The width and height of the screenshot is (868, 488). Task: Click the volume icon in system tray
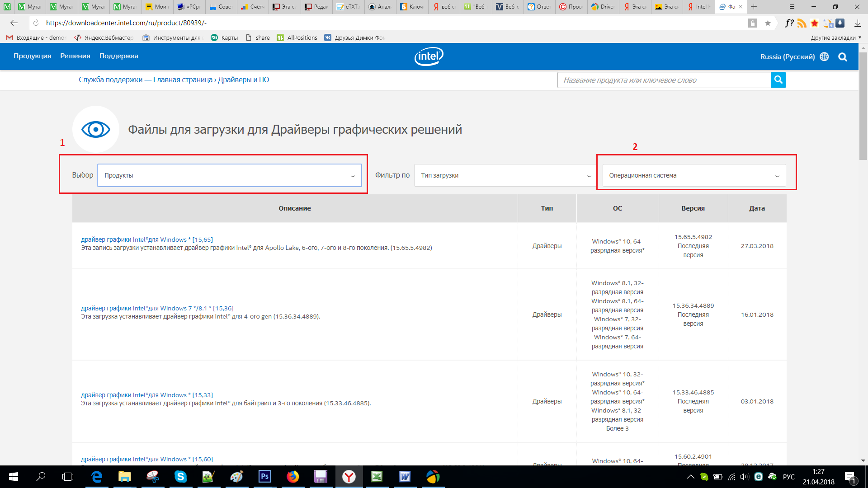click(745, 477)
